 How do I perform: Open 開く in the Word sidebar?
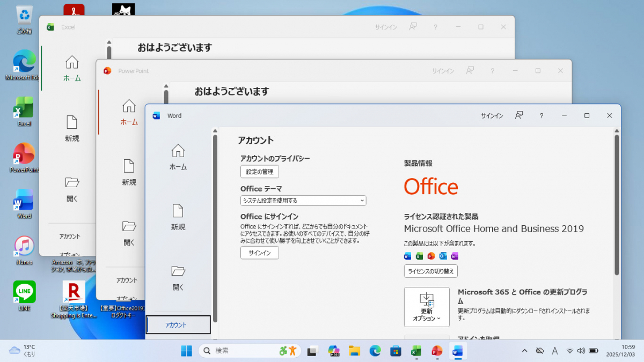(178, 278)
